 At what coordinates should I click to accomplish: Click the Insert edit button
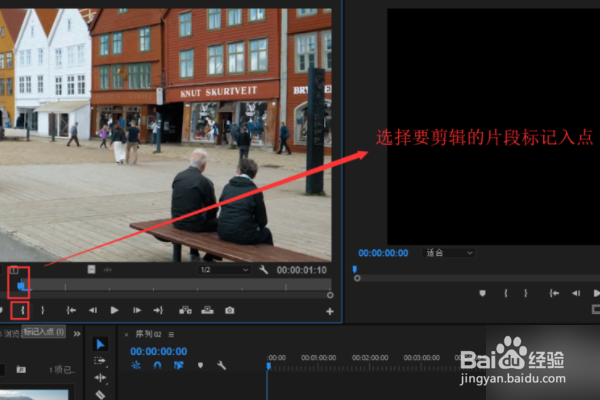[x=185, y=310]
